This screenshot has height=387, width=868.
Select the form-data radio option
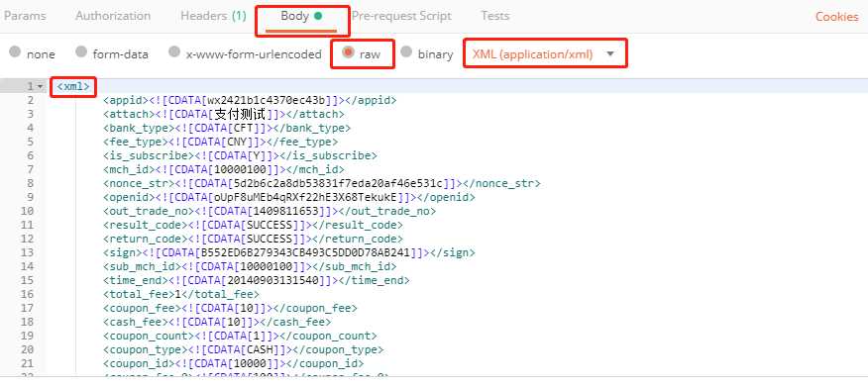point(81,52)
